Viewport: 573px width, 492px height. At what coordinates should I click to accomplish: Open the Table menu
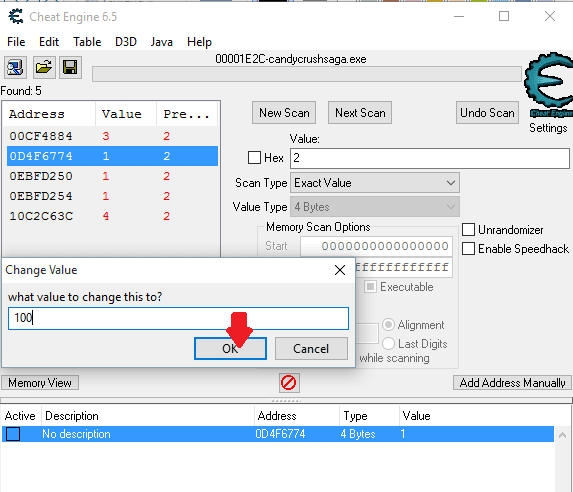click(x=87, y=42)
